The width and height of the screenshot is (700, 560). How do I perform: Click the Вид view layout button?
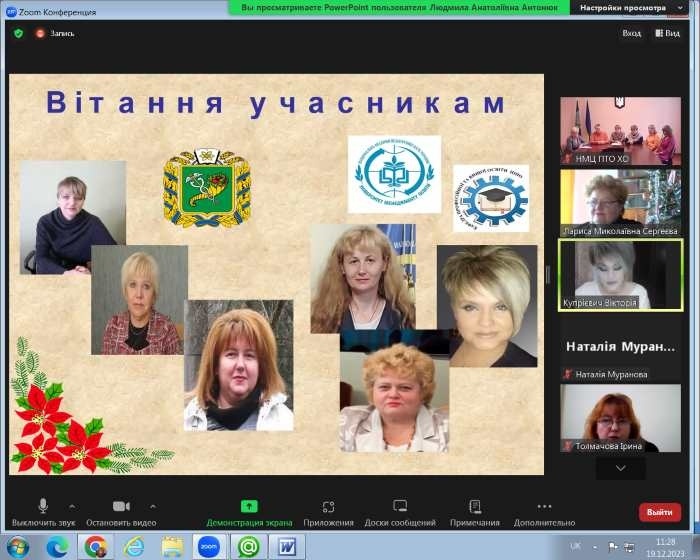click(x=667, y=33)
